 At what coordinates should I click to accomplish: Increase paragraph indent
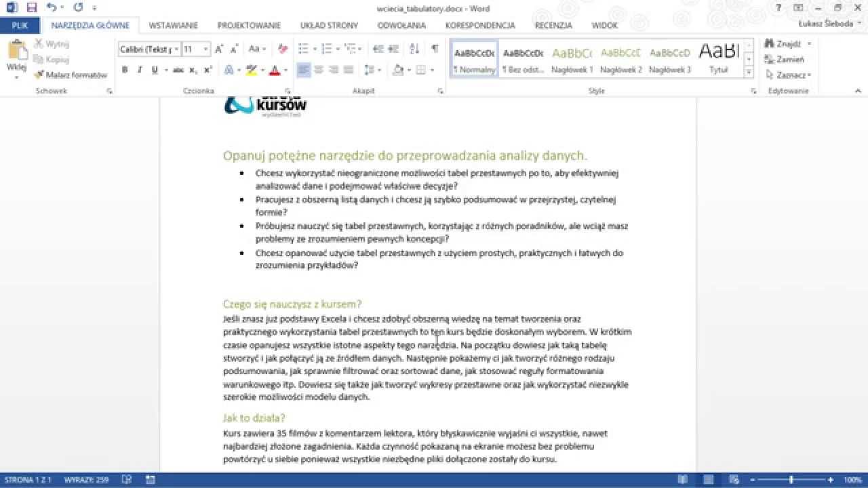tap(393, 49)
